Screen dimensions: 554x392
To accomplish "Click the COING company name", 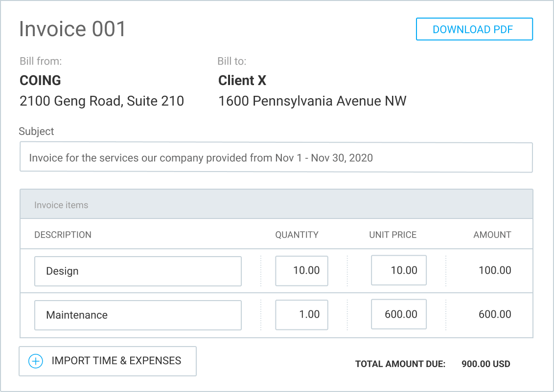I will pos(40,80).
